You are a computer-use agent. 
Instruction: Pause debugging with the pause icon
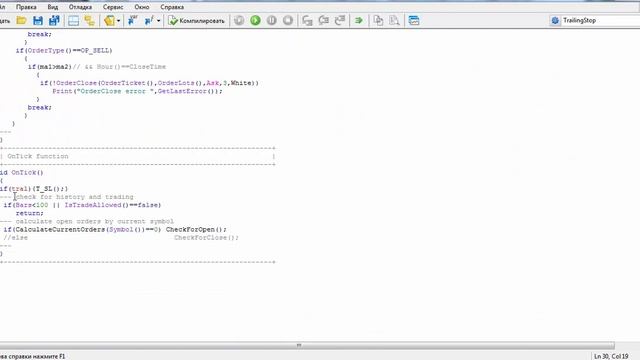271,20
